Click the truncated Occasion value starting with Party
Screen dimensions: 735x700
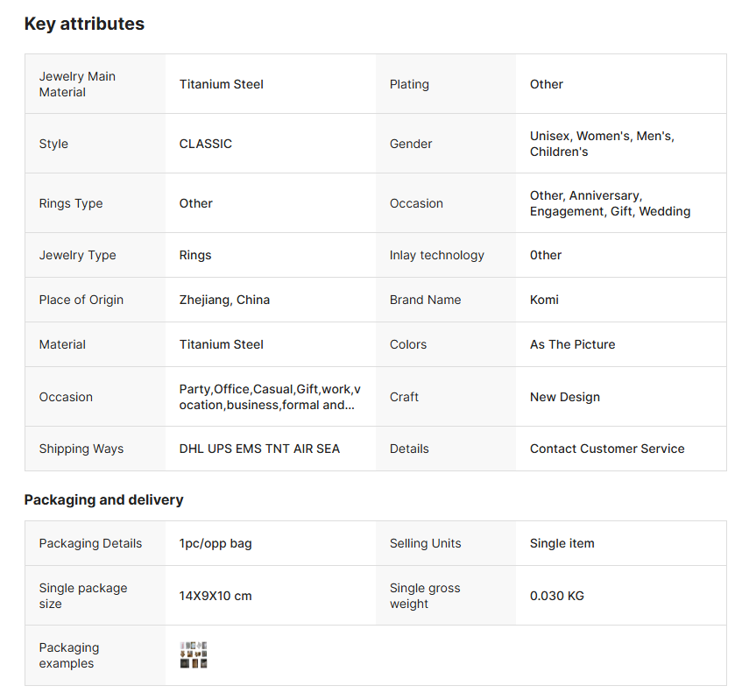[270, 397]
